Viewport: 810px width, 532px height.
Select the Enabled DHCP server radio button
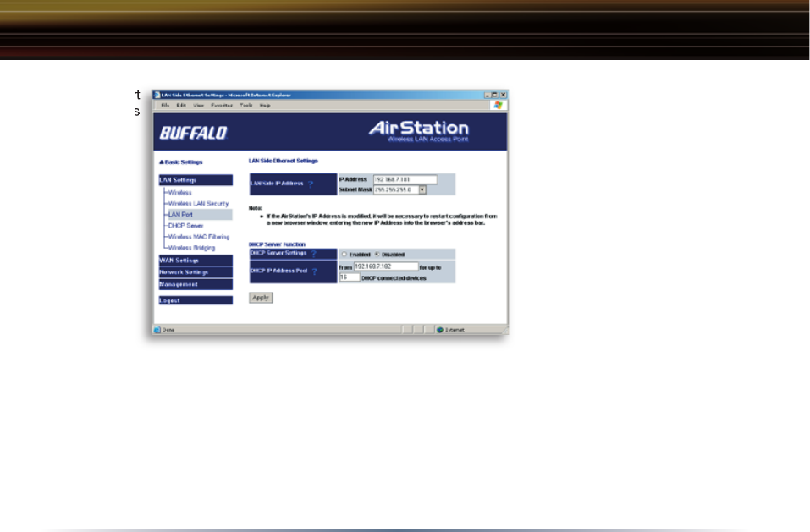pos(344,255)
